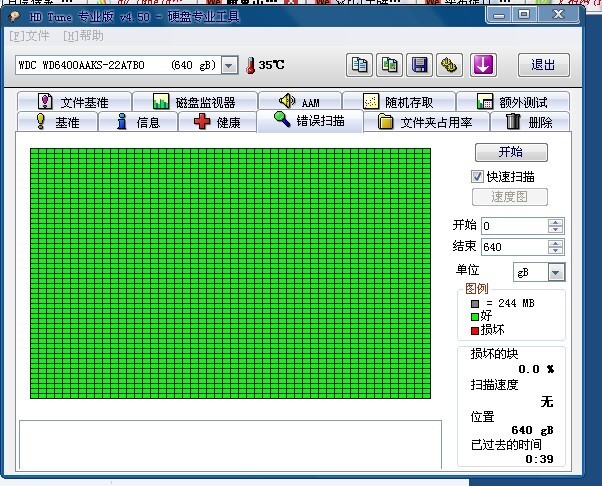This screenshot has height=486, width=602.
Task: Click the 退出 exit button
Action: coord(543,65)
